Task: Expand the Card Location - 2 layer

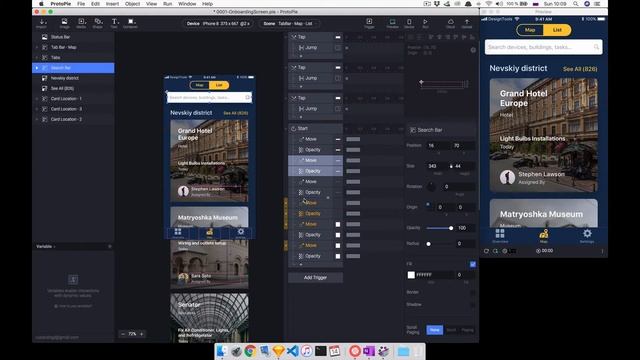Action: click(x=37, y=119)
